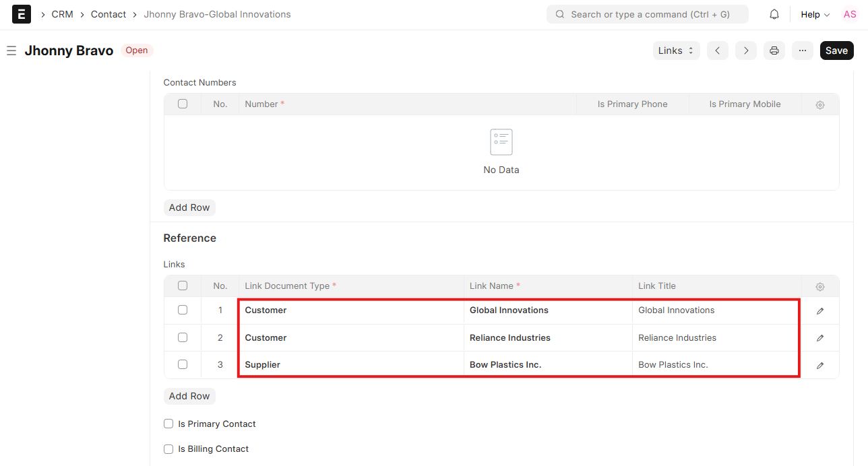Navigate to Contact breadcrumb

(x=108, y=14)
